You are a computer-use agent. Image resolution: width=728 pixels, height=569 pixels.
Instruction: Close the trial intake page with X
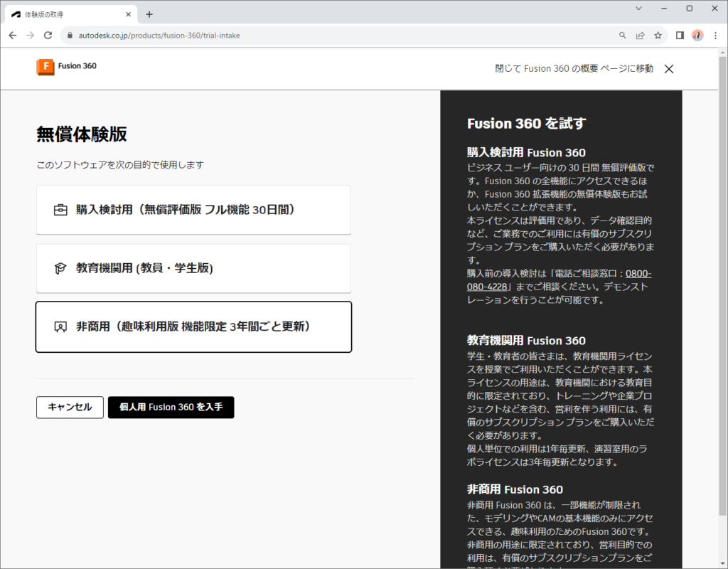click(x=668, y=69)
